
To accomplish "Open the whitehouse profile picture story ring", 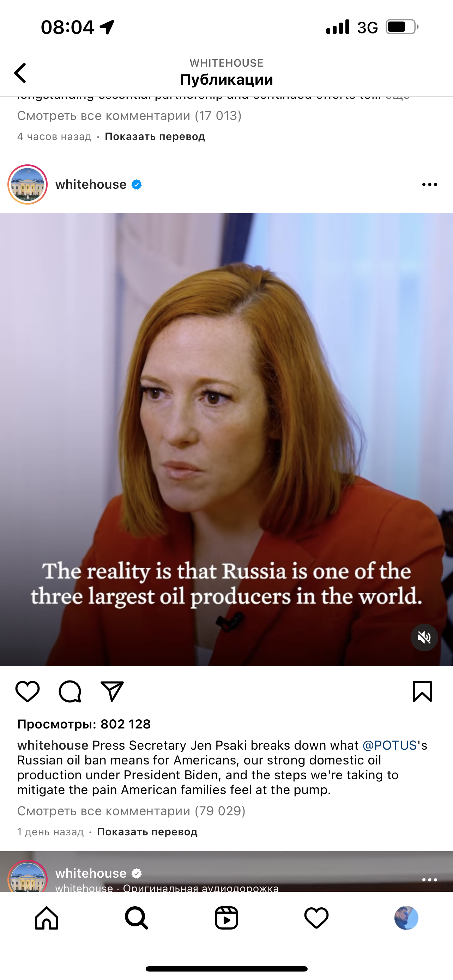I will coord(28,184).
